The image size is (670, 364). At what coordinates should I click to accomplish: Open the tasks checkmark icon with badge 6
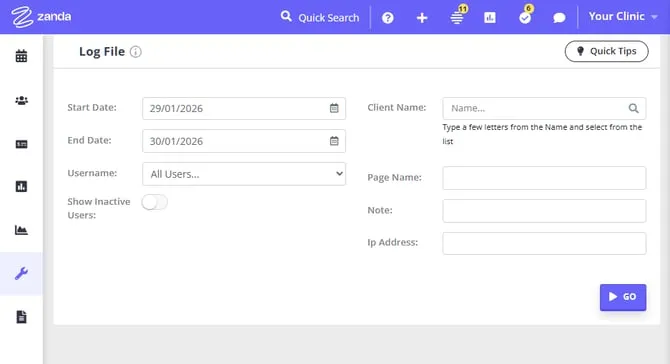click(x=525, y=17)
